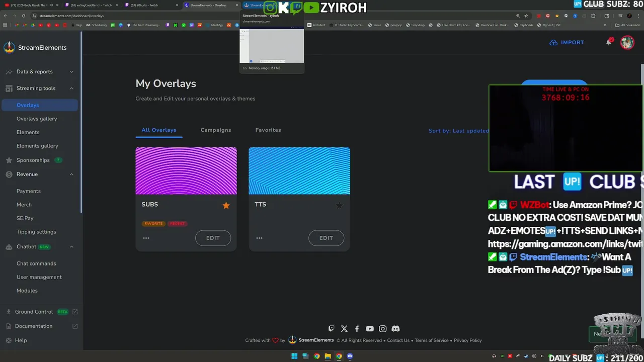Open the user profile avatar menu
Viewport: 644px width, 362px height.
tap(627, 42)
